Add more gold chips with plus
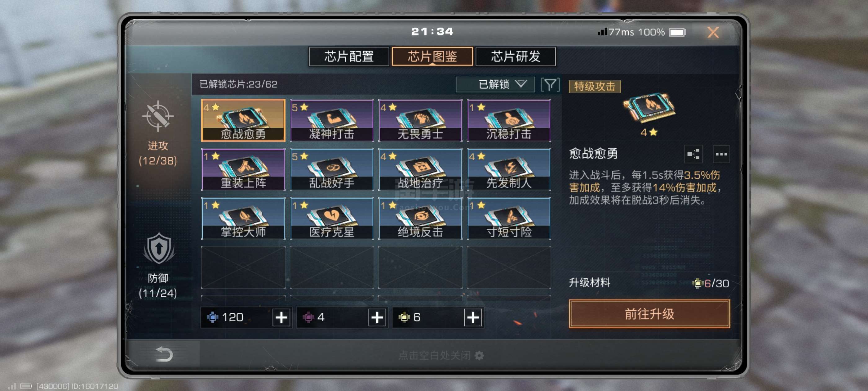 pyautogui.click(x=473, y=317)
